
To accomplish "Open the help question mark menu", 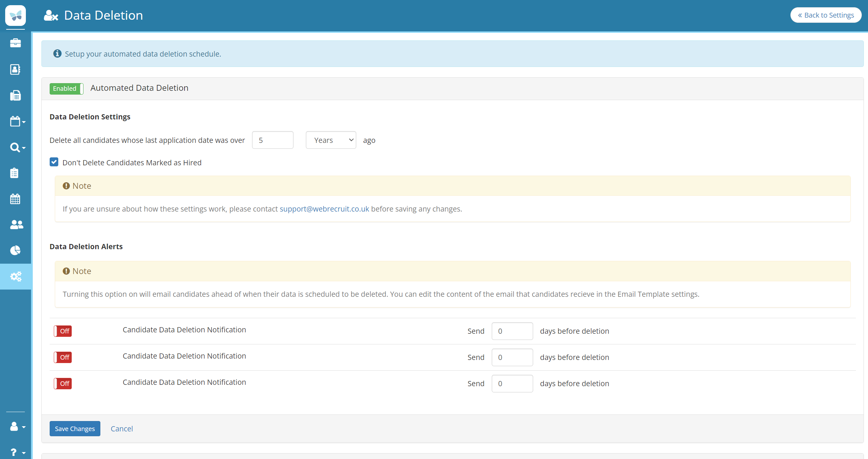I will tap(17, 452).
